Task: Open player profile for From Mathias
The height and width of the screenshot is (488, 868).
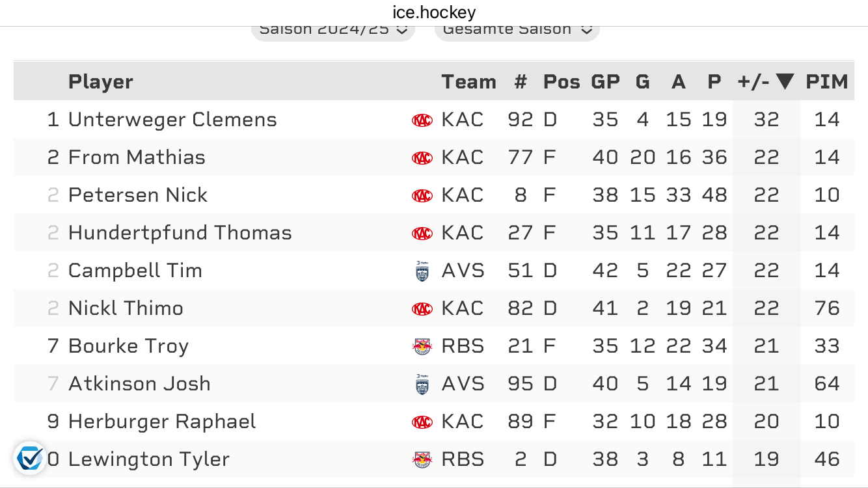Action: tap(137, 157)
